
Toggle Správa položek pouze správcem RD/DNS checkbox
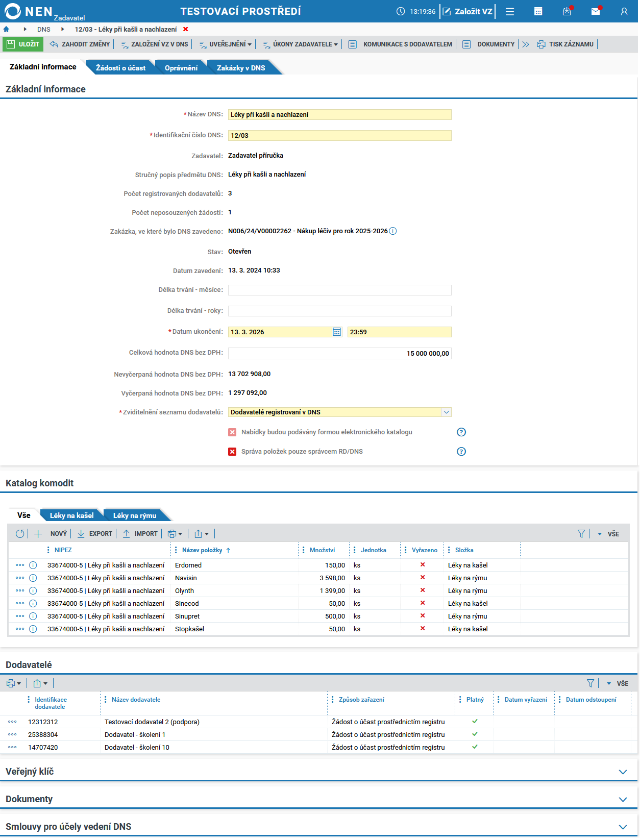(x=232, y=452)
